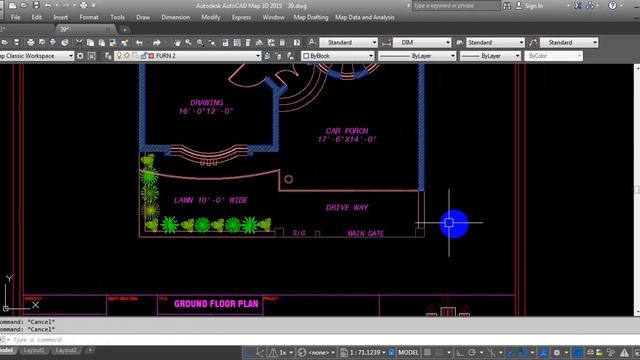Switch to the 39* drawing tab
The width and height of the screenshot is (640, 360).
pos(64,29)
